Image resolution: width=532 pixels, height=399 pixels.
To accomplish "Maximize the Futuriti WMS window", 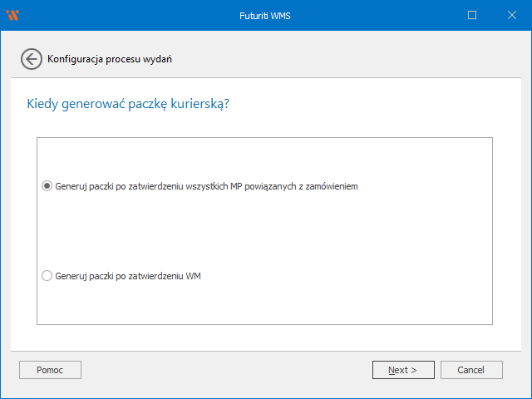I will [x=472, y=15].
